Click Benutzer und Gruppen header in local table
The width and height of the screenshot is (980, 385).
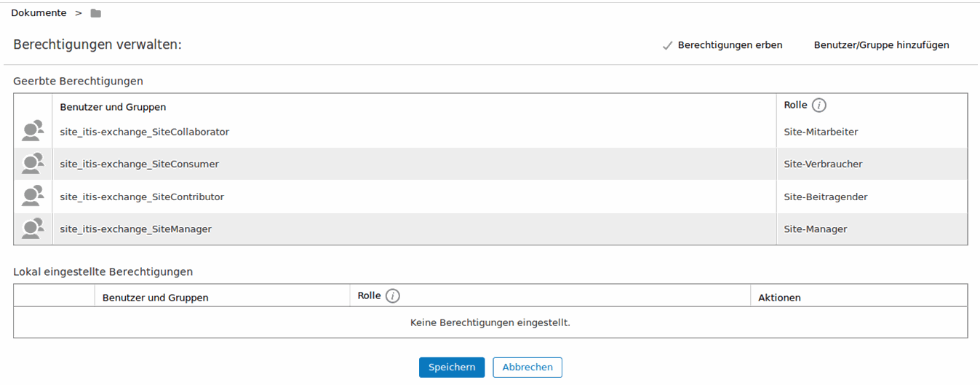tap(156, 298)
